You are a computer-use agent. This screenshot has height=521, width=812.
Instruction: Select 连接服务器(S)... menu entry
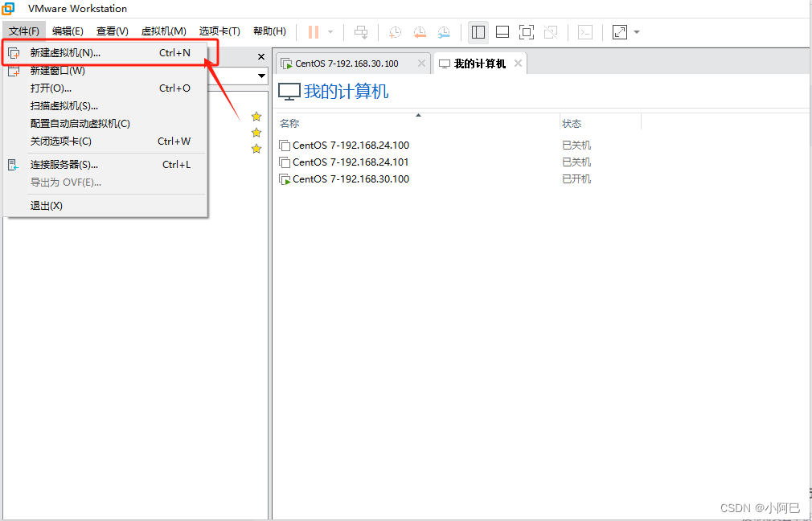[x=105, y=165]
